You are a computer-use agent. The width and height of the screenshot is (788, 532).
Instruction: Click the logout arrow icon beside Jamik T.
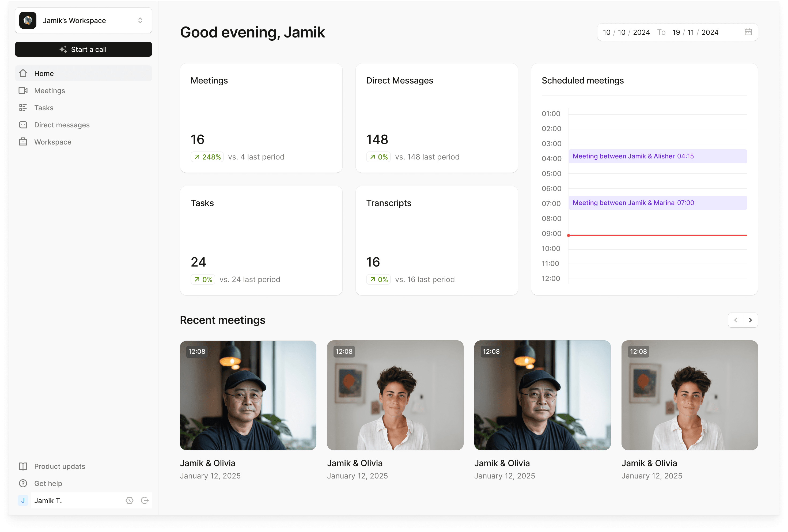145,500
